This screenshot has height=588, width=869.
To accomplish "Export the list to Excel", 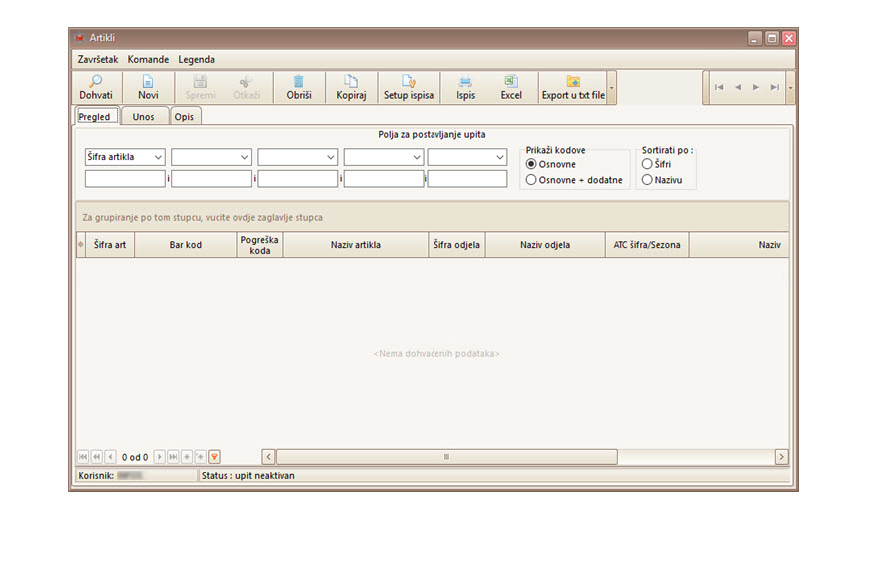I will tap(511, 88).
